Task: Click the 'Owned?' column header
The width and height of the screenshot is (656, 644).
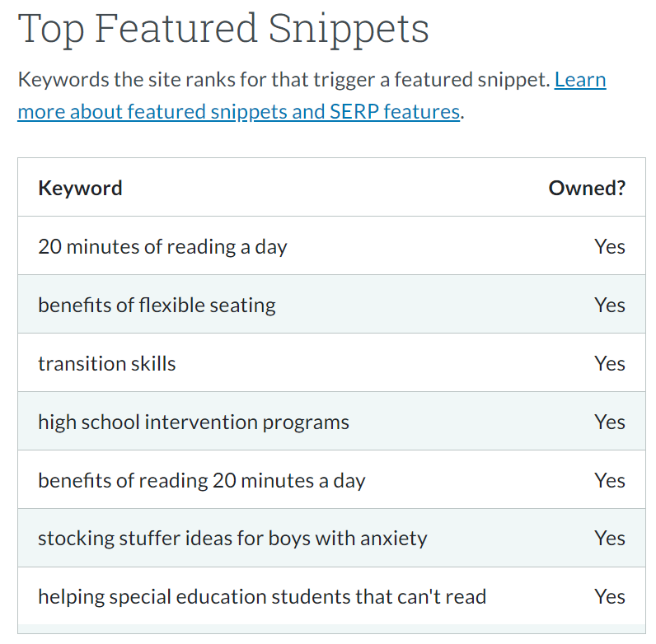Action: coord(587,188)
